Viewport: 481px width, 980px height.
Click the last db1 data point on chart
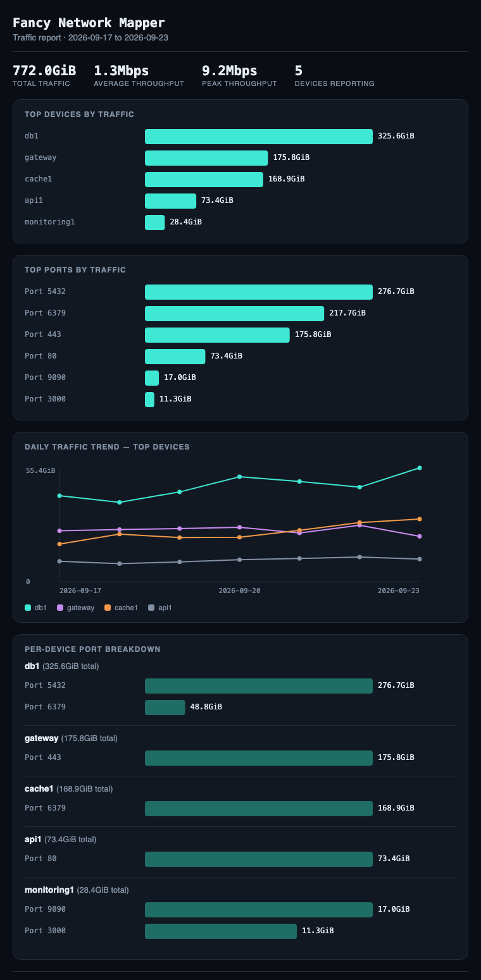pos(420,468)
